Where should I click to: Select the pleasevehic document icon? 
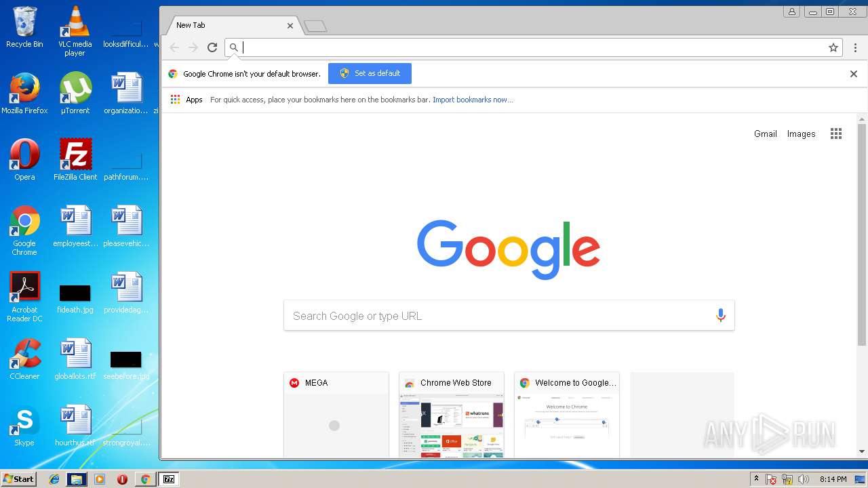(x=126, y=226)
